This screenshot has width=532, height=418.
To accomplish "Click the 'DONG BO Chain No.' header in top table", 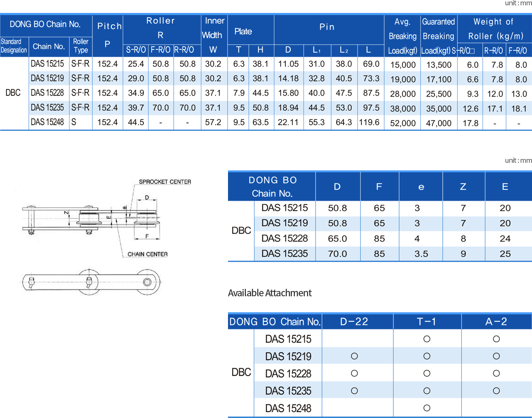I will (x=45, y=24).
